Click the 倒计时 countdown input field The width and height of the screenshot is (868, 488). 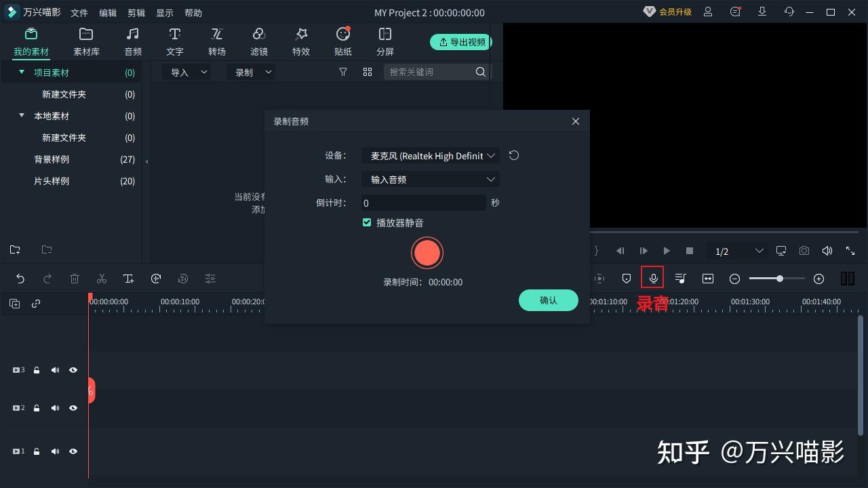tap(424, 203)
